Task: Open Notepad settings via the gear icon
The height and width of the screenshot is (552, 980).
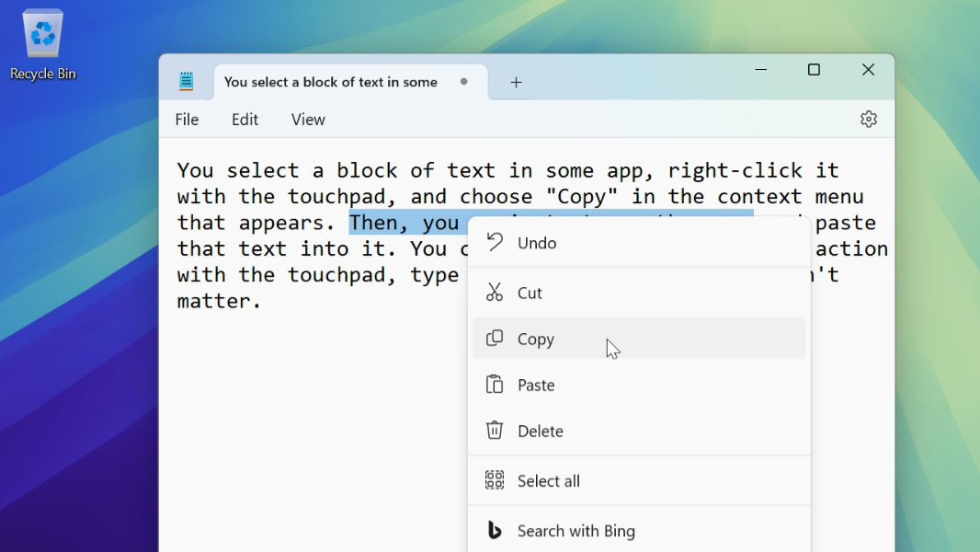Action: tap(868, 119)
